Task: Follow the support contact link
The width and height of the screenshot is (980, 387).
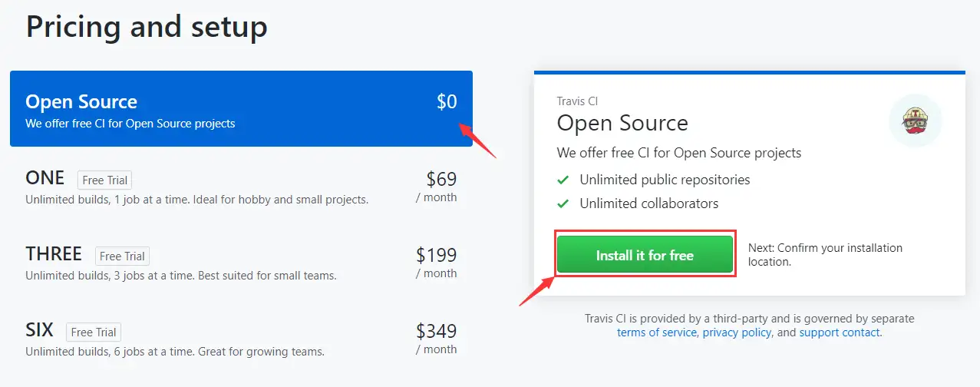Action: click(840, 332)
